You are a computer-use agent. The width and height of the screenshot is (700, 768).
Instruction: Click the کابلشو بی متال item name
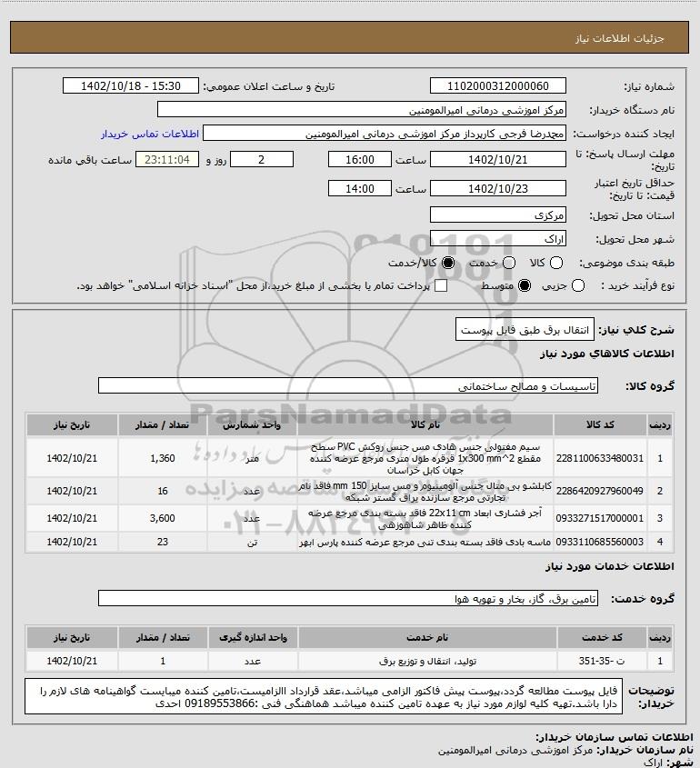pos(425,491)
